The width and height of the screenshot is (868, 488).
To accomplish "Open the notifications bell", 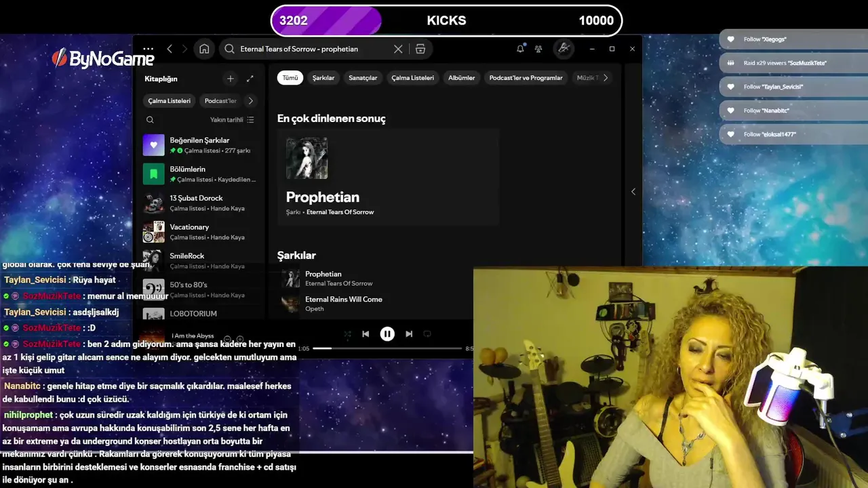I will pos(520,49).
